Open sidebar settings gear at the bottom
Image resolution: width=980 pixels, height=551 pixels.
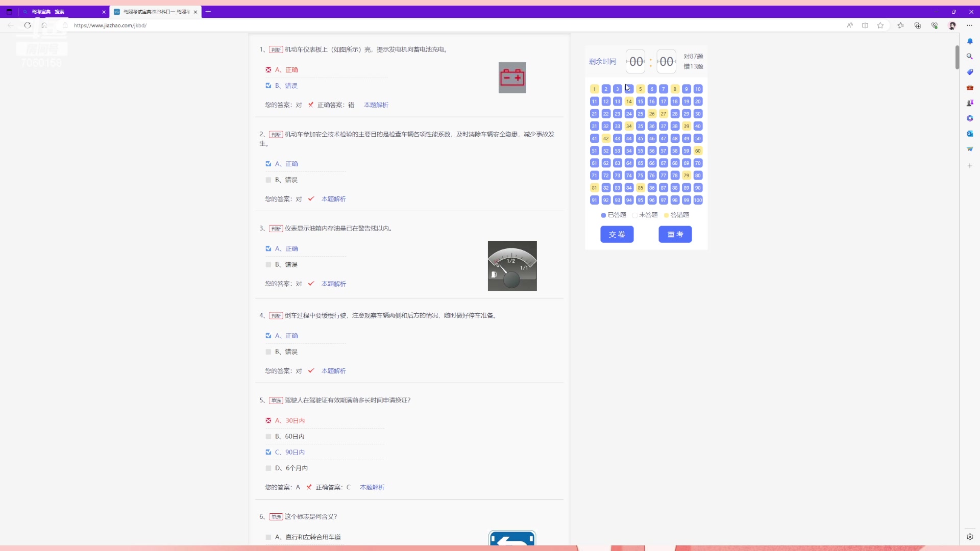(x=970, y=537)
